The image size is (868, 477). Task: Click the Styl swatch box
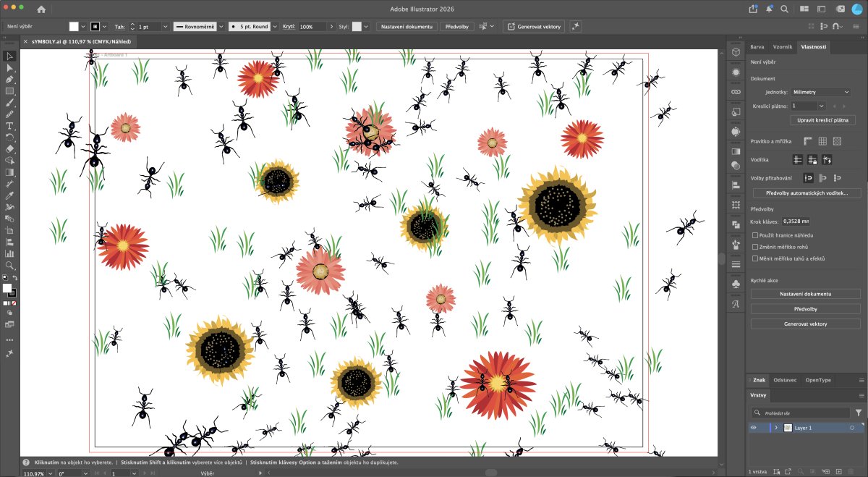click(357, 26)
